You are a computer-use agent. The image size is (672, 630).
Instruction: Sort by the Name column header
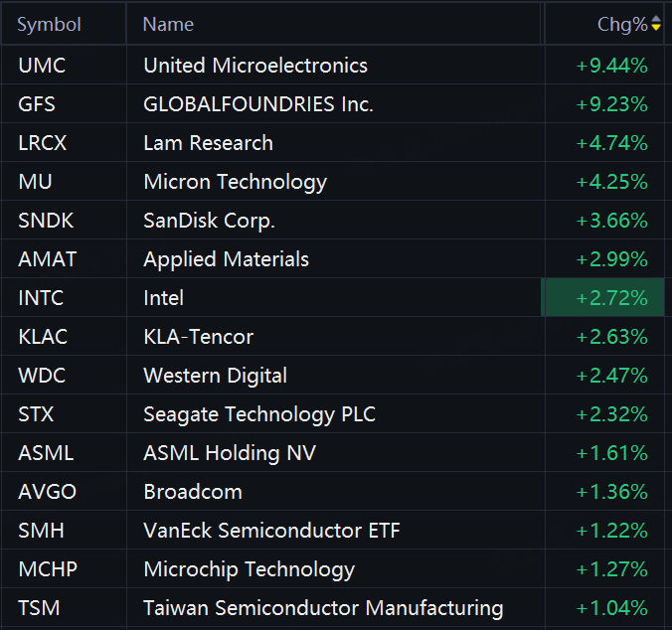pyautogui.click(x=169, y=25)
